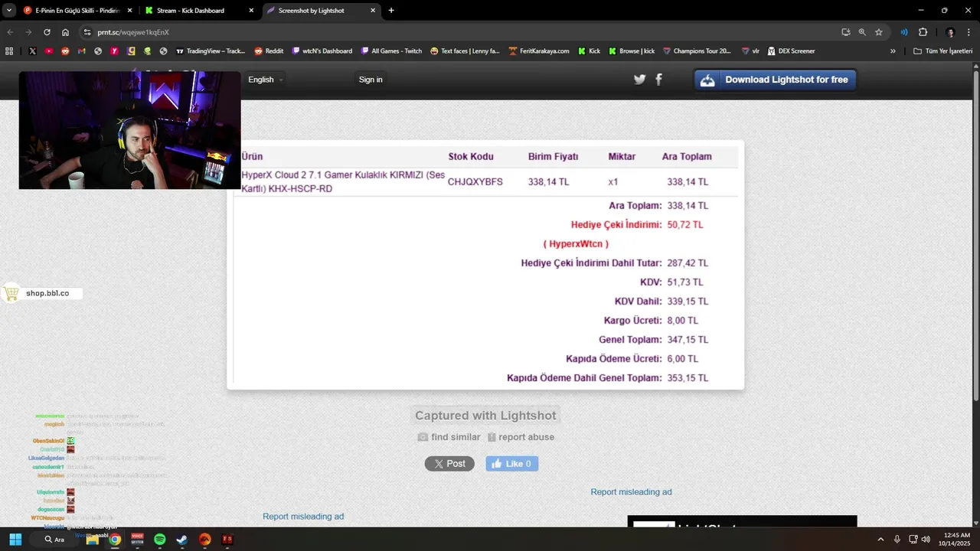The width and height of the screenshot is (980, 551).
Task: Select Screenshot by Lightshot tab
Action: click(x=322, y=11)
